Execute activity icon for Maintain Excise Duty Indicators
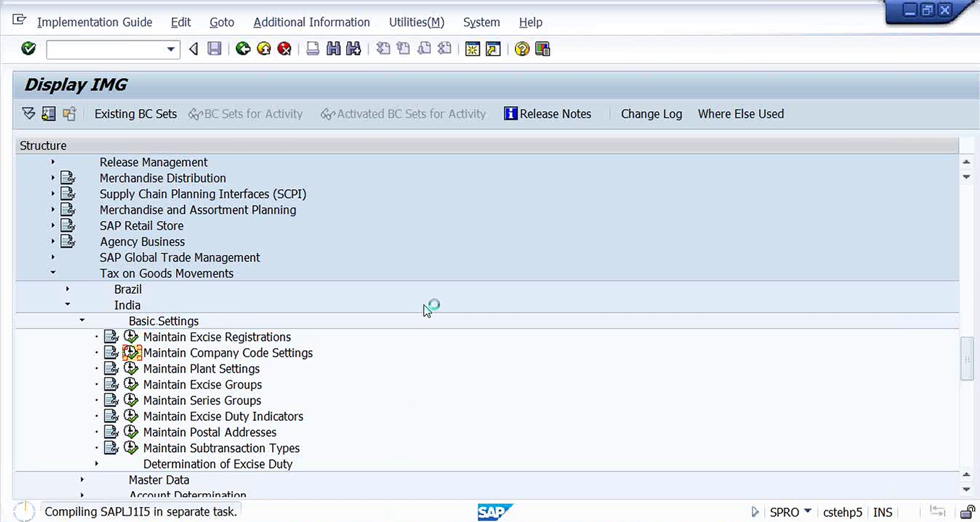Screen dimensions: 980x522 coord(131,416)
